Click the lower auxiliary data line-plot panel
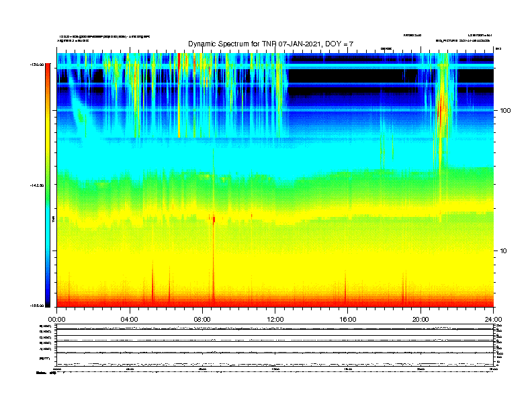Viewport: 532px width, 411px height. (275, 345)
